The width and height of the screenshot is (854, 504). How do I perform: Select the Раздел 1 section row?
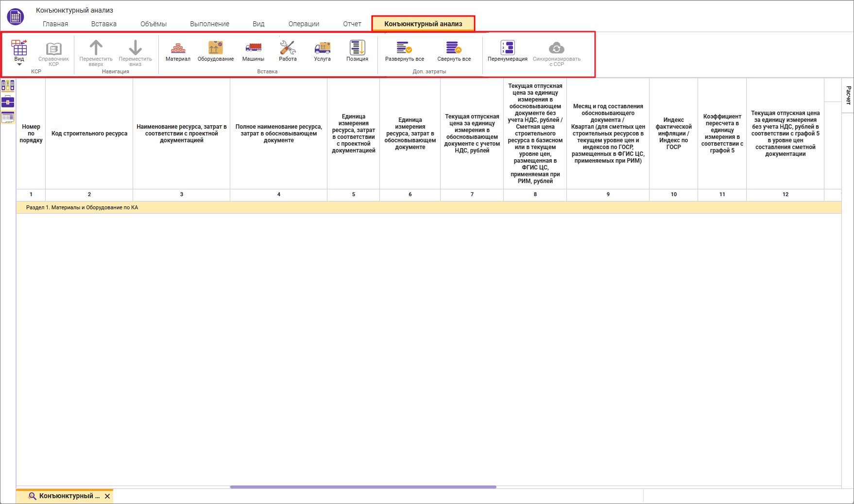tap(428, 207)
